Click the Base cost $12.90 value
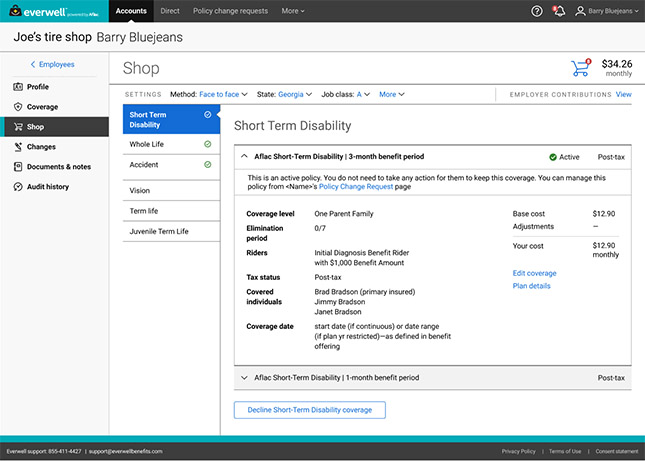Image resolution: width=645 pixels, height=461 pixels. (603, 214)
